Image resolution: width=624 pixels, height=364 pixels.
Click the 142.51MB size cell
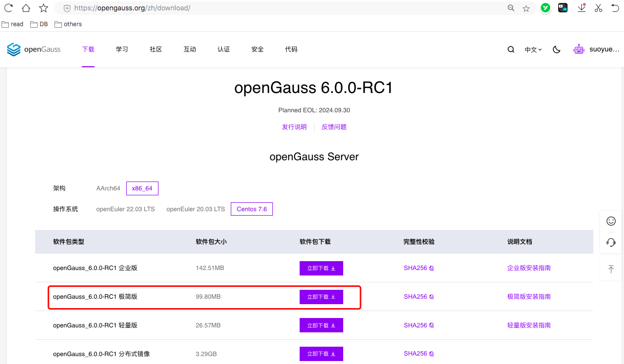coord(210,268)
